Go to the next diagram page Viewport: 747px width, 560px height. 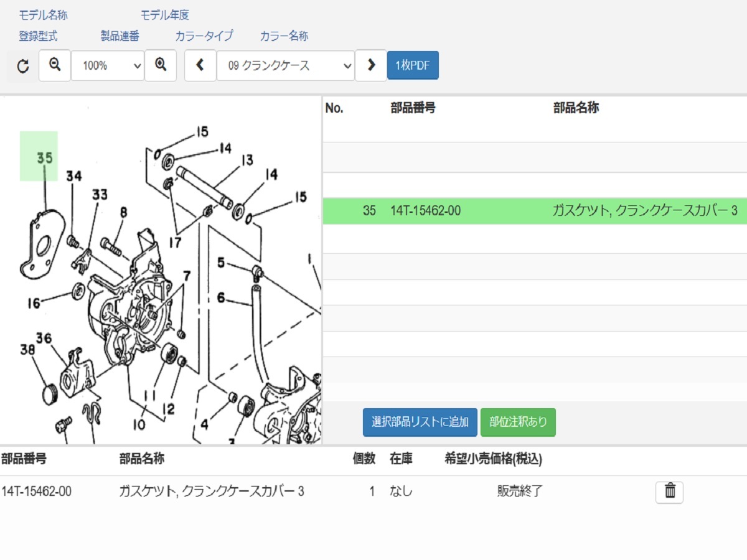point(371,65)
